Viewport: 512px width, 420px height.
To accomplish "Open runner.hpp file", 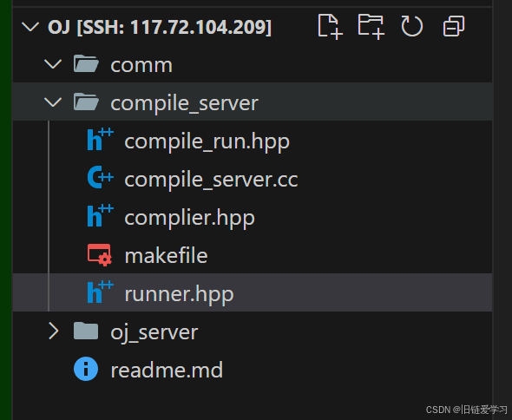I will pos(179,295).
